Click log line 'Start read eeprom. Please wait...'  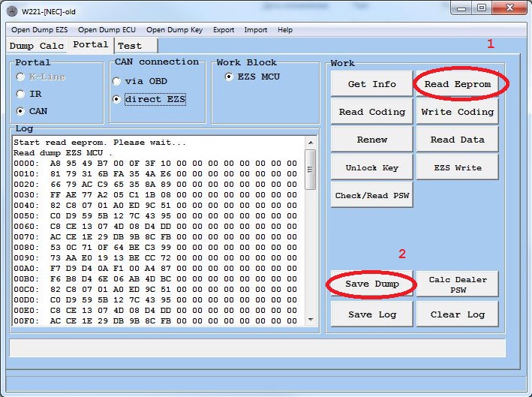coord(100,143)
